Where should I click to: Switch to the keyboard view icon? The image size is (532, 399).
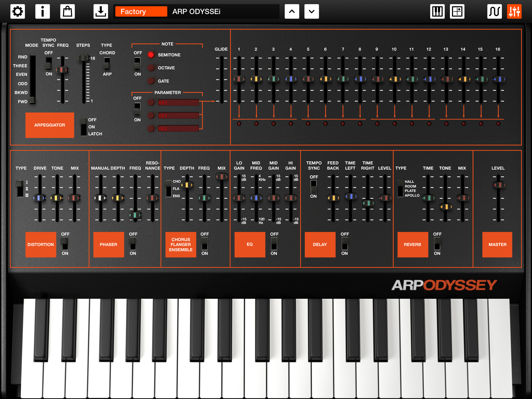437,11
